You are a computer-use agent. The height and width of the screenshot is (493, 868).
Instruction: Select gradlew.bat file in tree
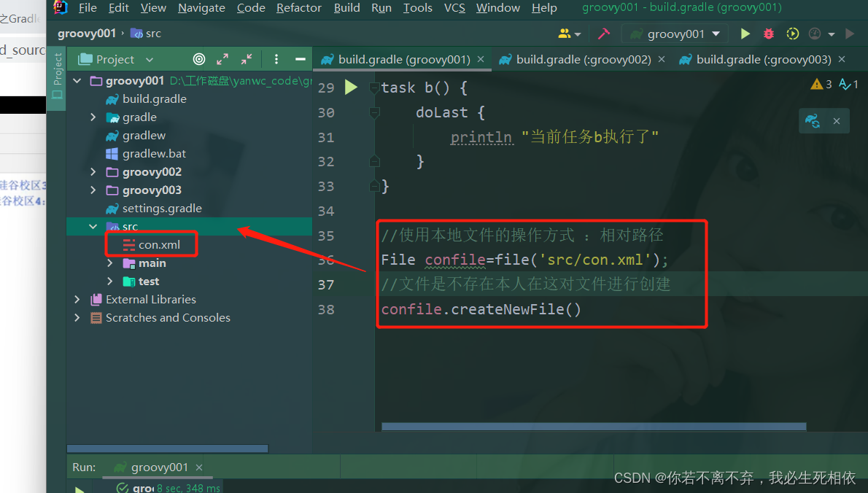pyautogui.click(x=146, y=154)
